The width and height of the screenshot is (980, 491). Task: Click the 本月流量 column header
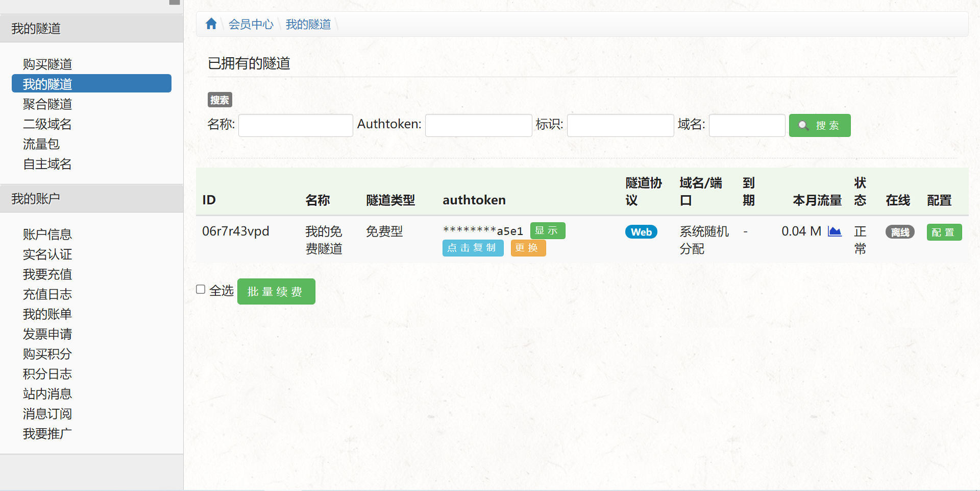[817, 200]
